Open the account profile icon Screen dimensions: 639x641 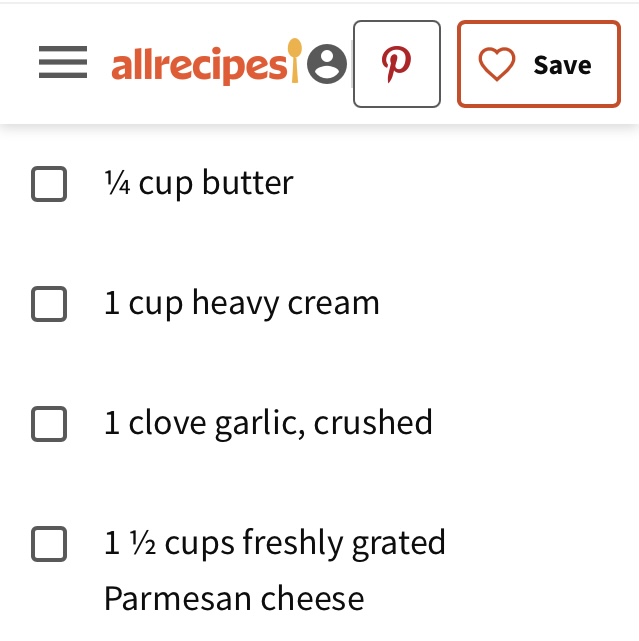(327, 65)
